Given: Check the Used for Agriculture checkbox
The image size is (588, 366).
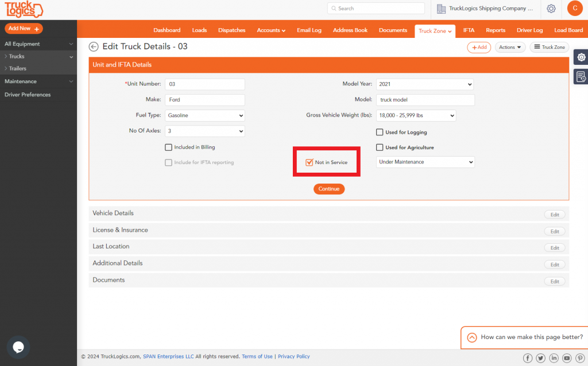Looking at the screenshot, I should [x=380, y=147].
